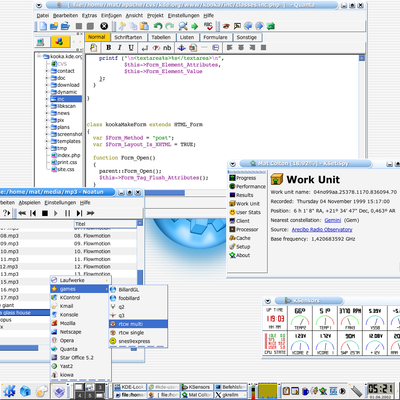Click the find magnifier icon in Quanta

[x=183, y=26]
